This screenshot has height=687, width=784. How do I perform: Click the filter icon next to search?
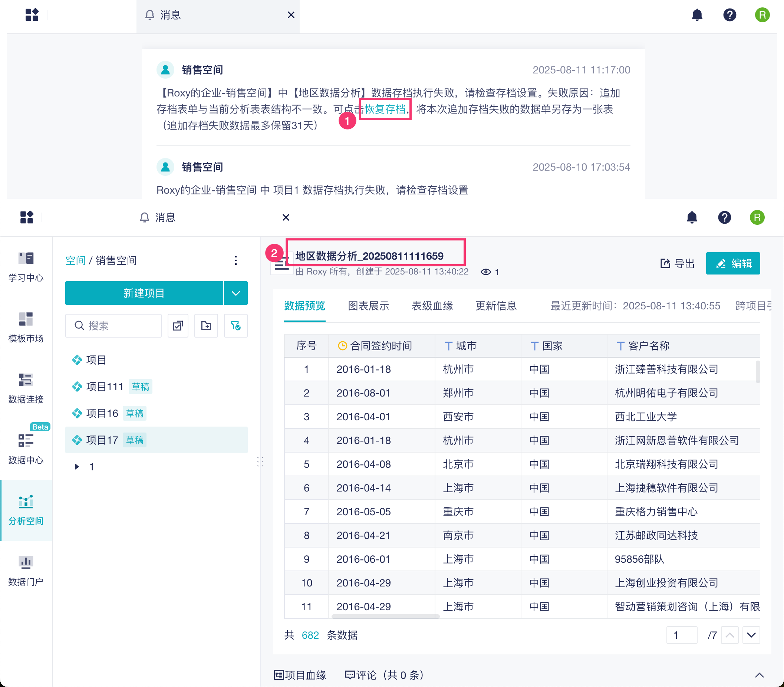pos(235,326)
